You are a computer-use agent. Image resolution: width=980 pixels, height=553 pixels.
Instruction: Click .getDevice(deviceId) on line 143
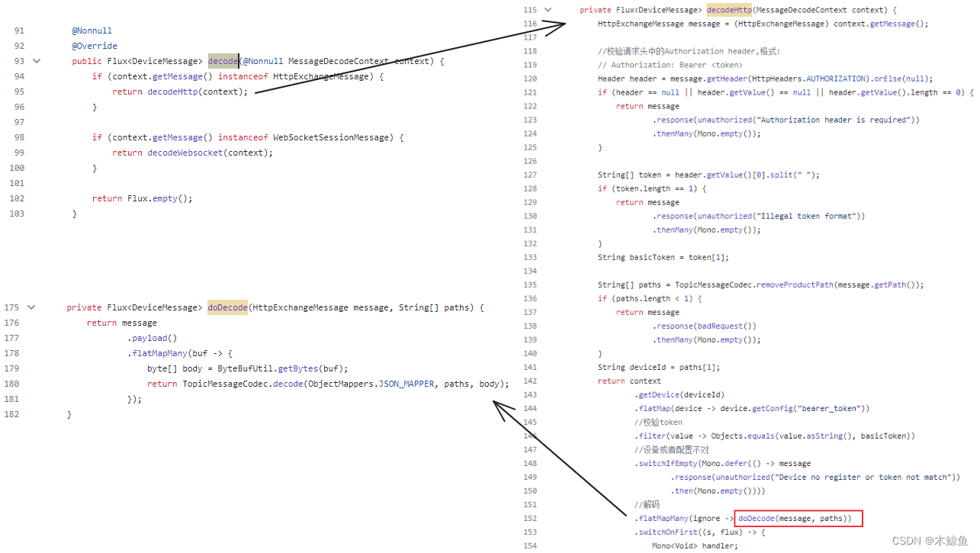[x=679, y=394]
